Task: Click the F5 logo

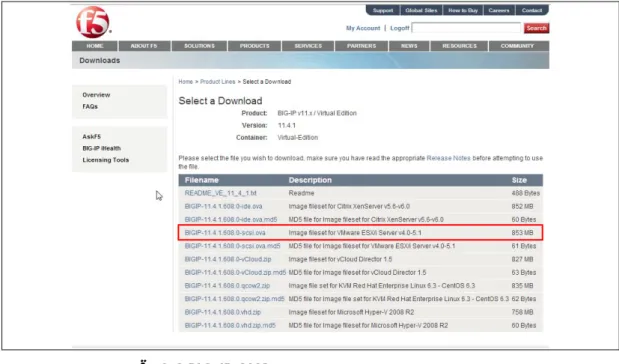Action: [93, 22]
